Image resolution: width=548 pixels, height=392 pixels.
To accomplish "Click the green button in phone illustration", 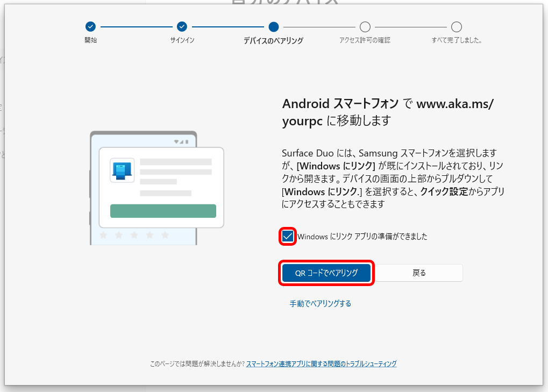I will [163, 211].
